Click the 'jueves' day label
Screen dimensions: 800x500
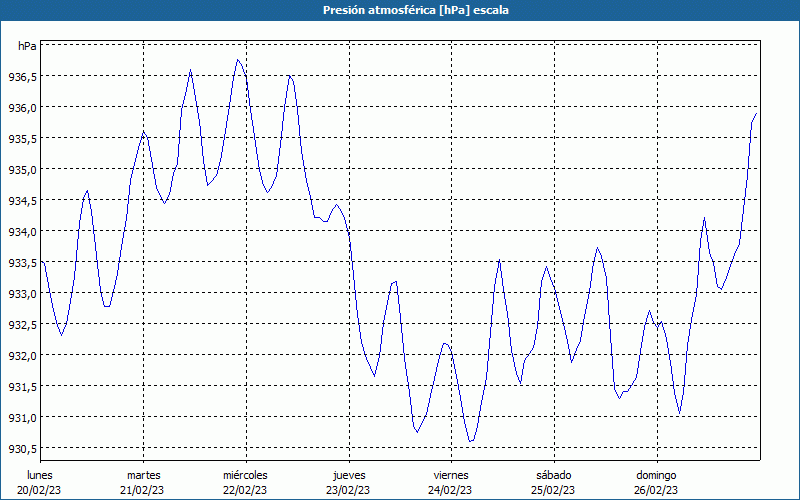tap(349, 475)
